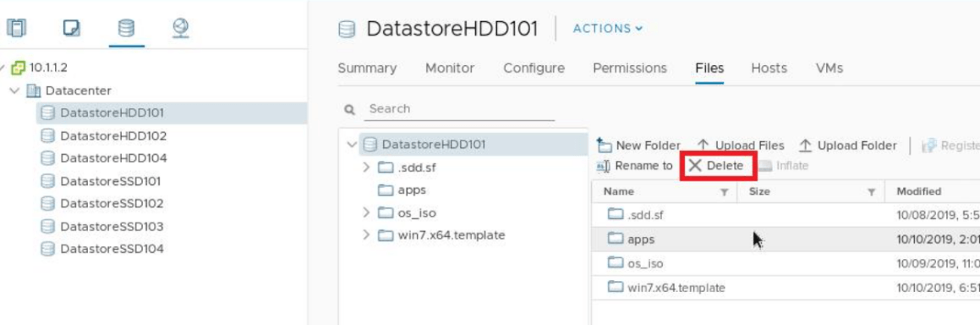
Task: Expand the win7.x64.template folder in tree
Action: point(367,235)
